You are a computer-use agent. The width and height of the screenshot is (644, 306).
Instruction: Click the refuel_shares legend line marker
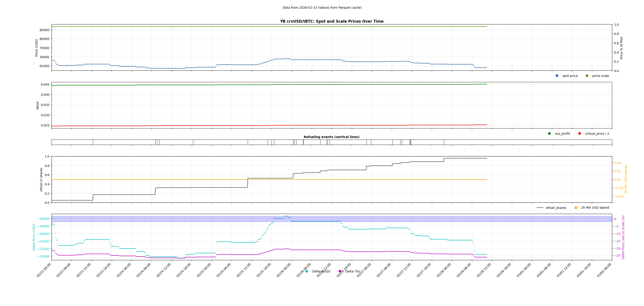(540, 208)
